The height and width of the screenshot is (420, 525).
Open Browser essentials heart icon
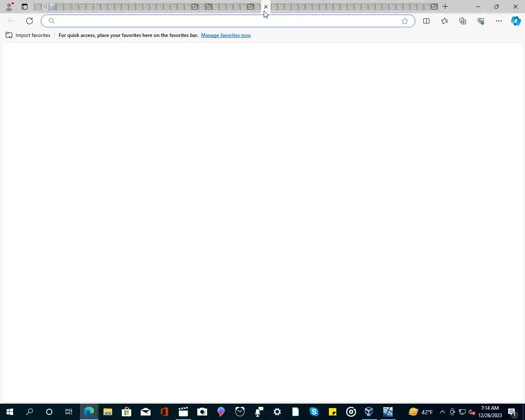coord(481,21)
